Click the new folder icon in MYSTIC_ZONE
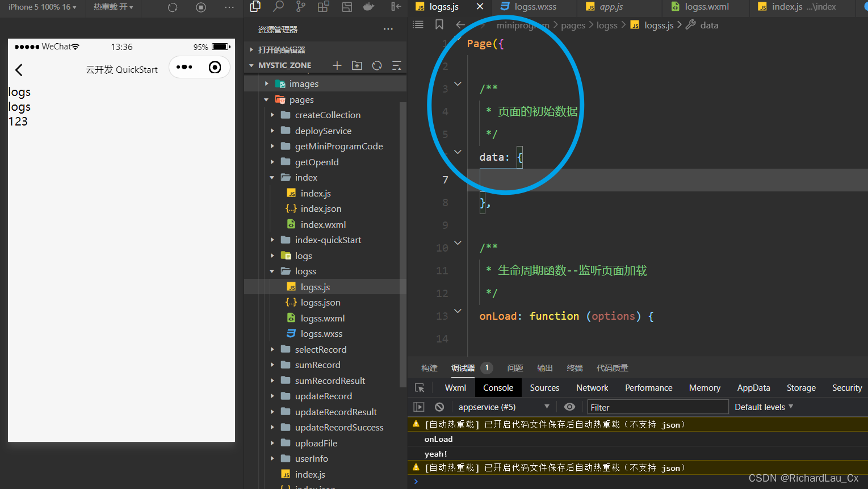The image size is (868, 489). point(357,65)
